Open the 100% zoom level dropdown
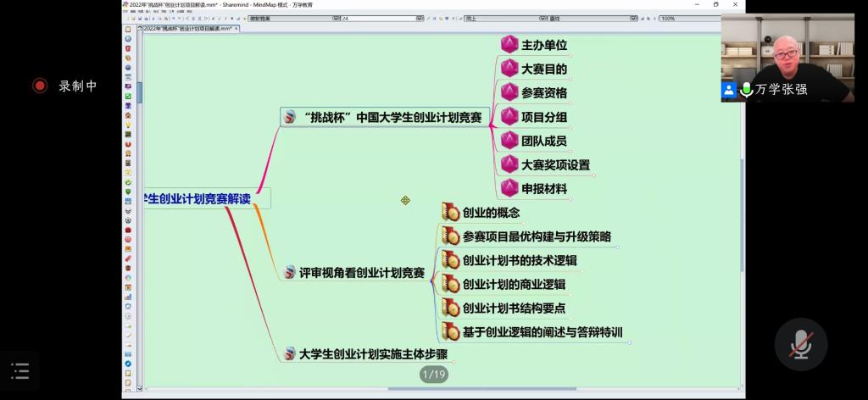The width and height of the screenshot is (868, 400). (x=687, y=18)
